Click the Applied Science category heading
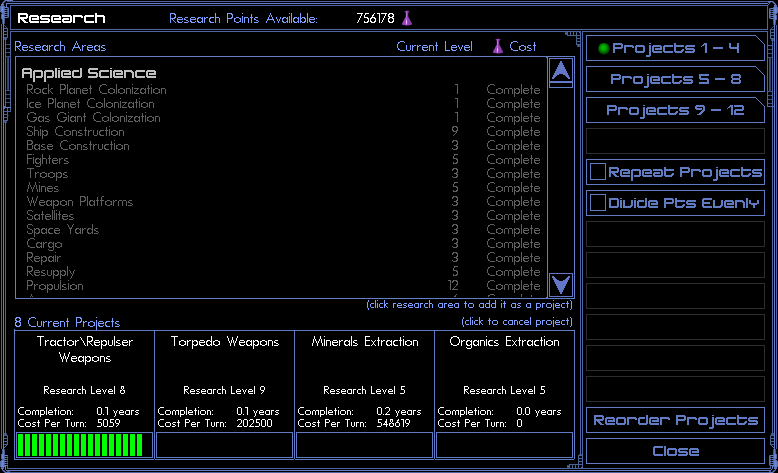The width and height of the screenshot is (778, 473). [x=89, y=73]
